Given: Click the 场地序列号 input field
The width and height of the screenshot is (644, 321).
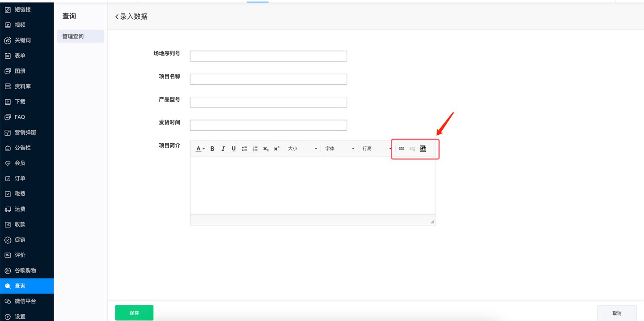Looking at the screenshot, I should [268, 56].
